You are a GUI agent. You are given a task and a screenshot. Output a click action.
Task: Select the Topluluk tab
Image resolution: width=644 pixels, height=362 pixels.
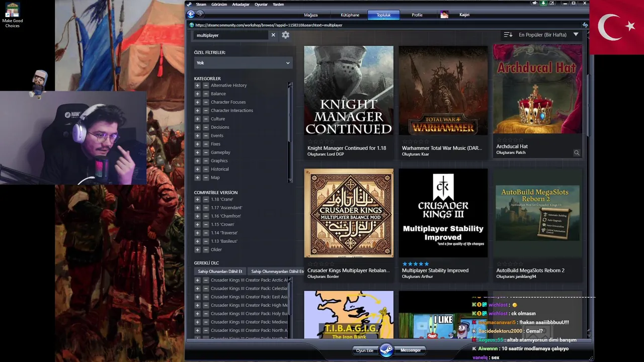pos(383,15)
